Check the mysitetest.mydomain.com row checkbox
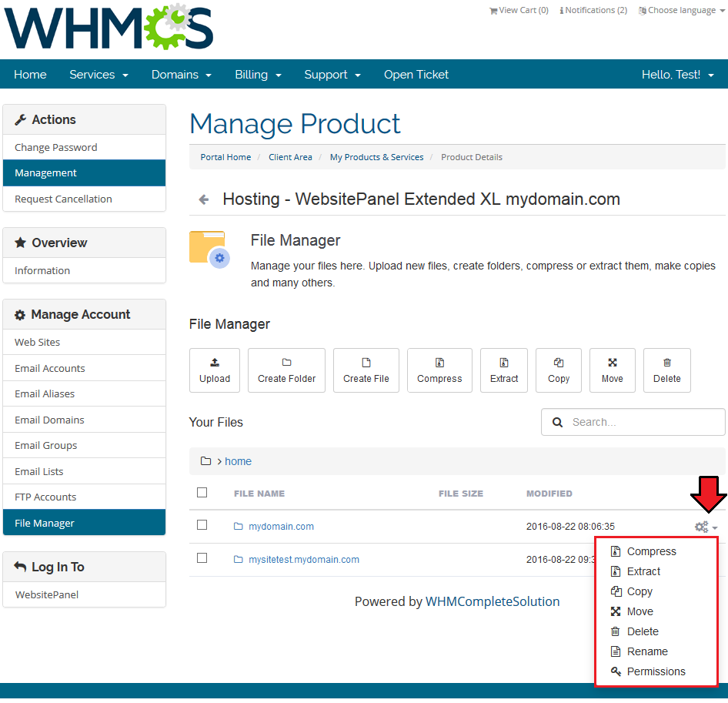728x703 pixels. 202,558
